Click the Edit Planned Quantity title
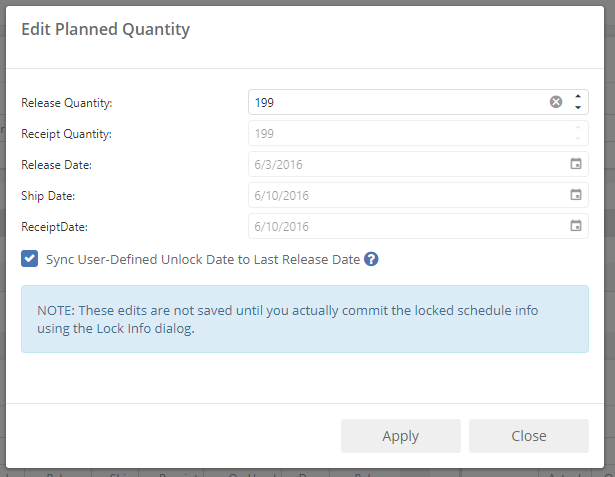The width and height of the screenshot is (615, 477). tap(106, 29)
